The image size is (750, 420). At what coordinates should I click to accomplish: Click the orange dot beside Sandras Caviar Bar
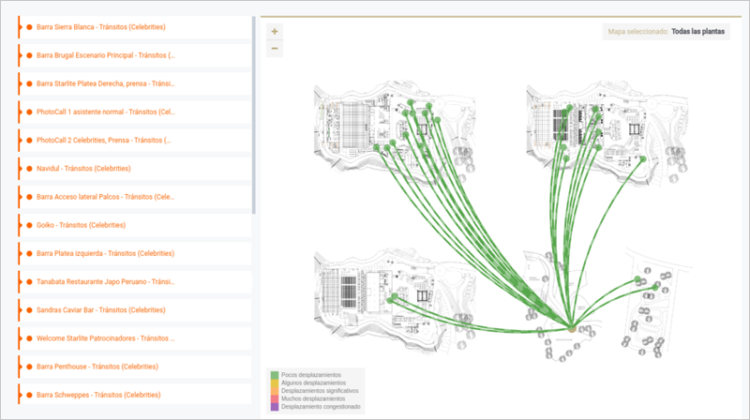point(29,310)
